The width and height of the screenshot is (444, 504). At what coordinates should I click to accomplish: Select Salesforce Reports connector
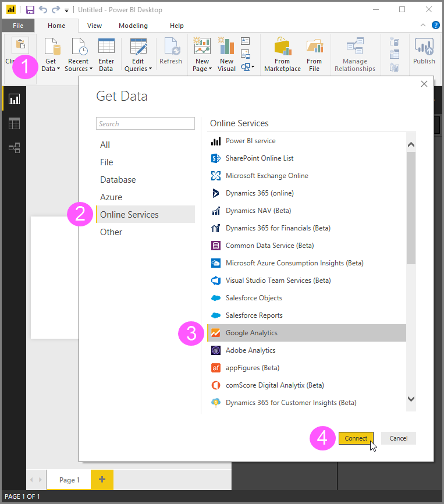[307, 315]
